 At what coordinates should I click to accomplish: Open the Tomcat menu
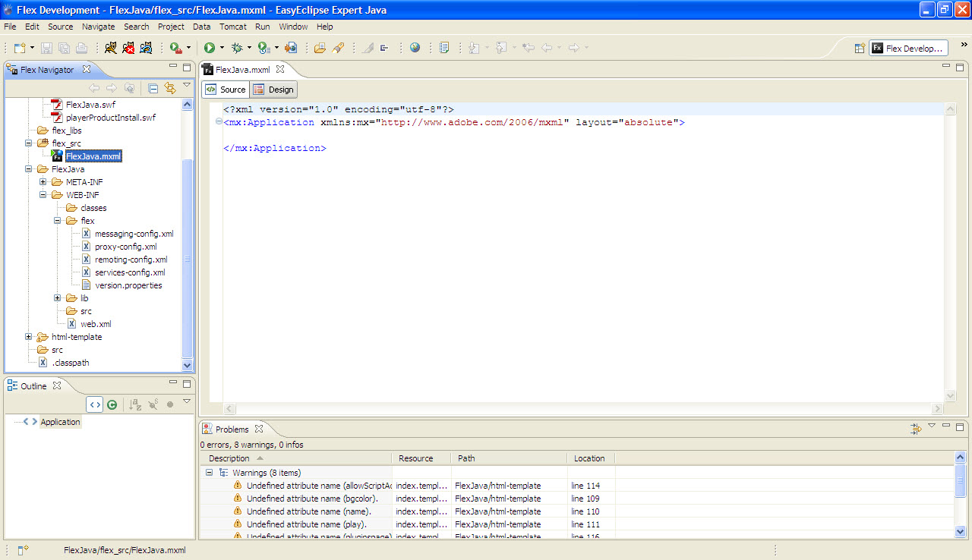[x=233, y=27]
